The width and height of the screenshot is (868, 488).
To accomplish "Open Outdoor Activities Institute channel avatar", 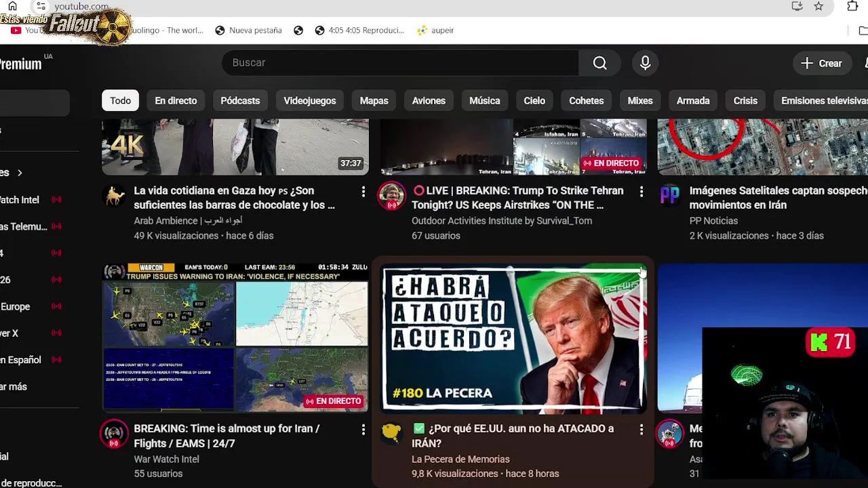I will 391,196.
